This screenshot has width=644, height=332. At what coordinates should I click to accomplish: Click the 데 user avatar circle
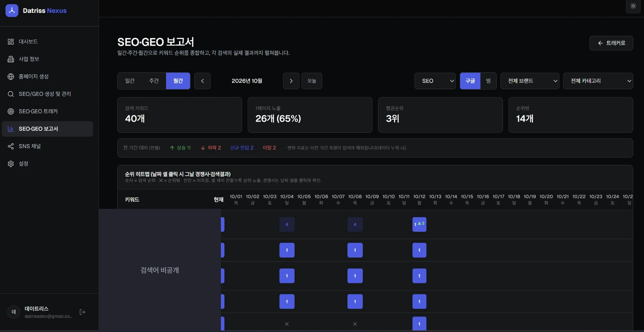14,312
